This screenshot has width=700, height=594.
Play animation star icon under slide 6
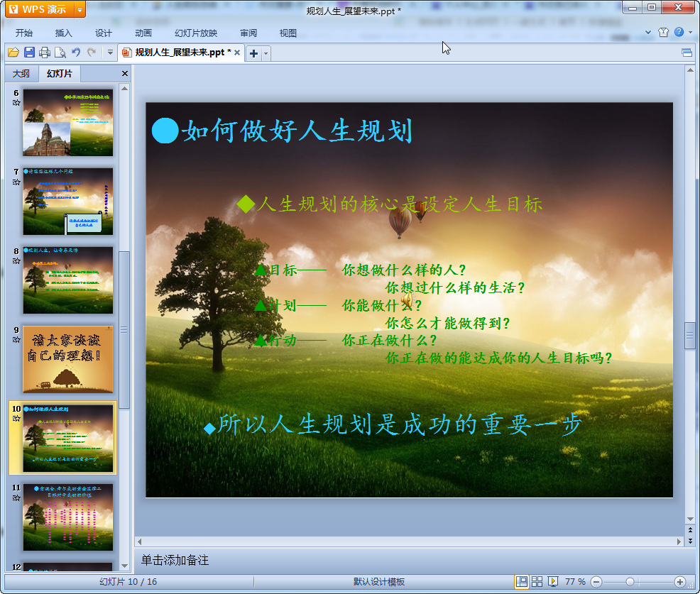click(16, 103)
